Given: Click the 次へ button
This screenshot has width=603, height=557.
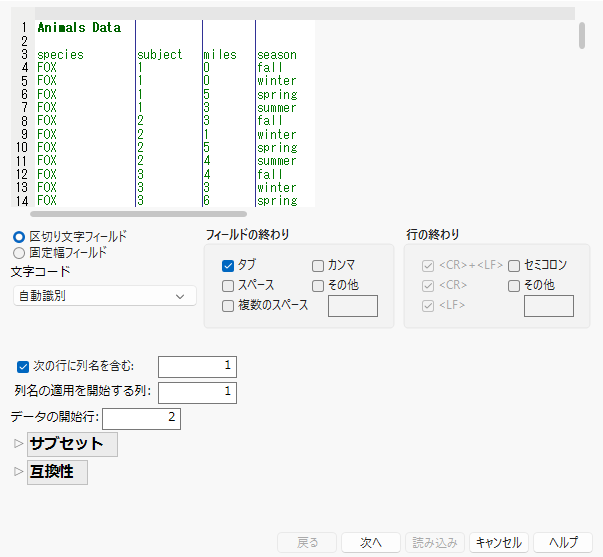Looking at the screenshot, I should tap(371, 542).
